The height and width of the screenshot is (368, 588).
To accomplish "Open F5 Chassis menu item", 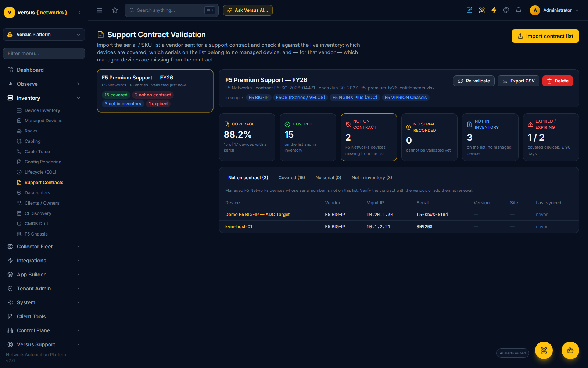I will (36, 234).
